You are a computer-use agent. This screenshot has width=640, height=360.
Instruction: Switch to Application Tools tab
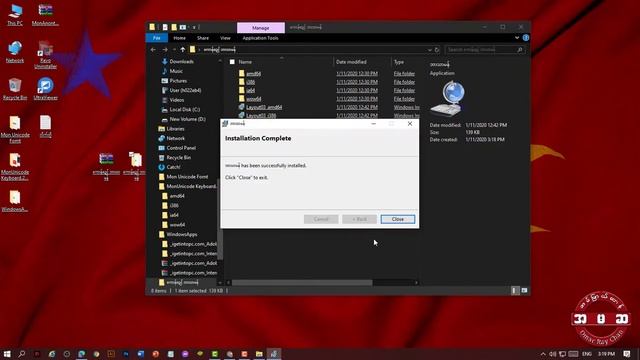tap(260, 38)
